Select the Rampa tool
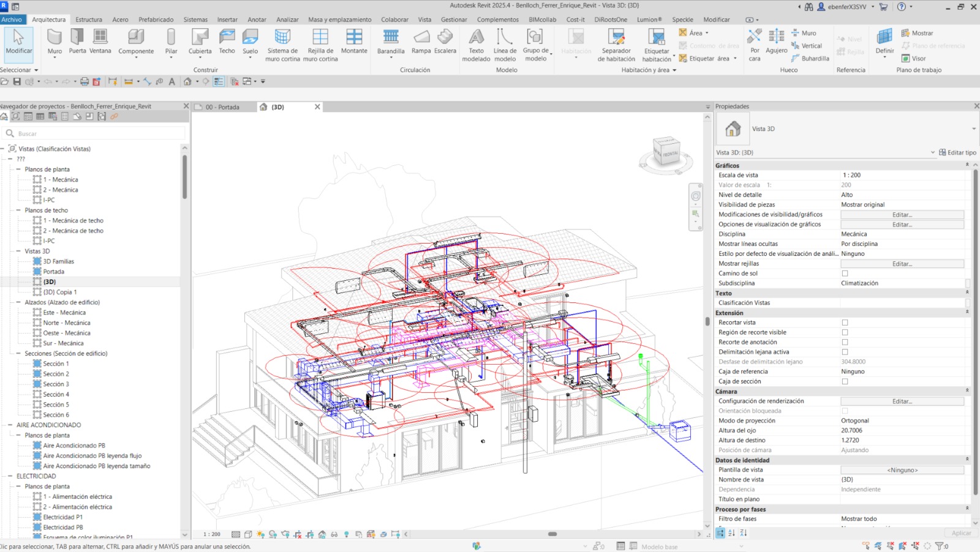980x552 pixels. pyautogui.click(x=421, y=42)
